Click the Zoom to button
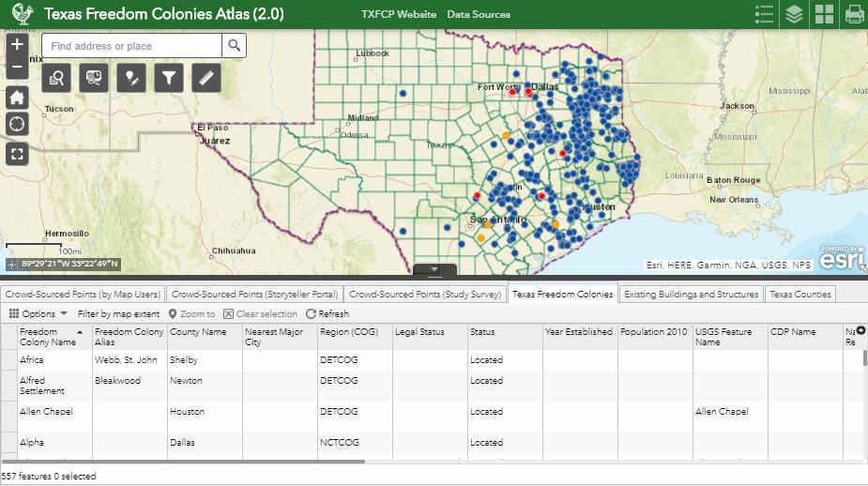868x486 pixels. click(191, 314)
